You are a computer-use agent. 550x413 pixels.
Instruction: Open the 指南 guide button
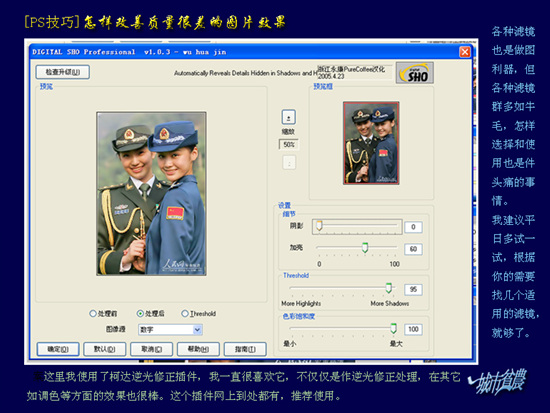click(x=245, y=349)
